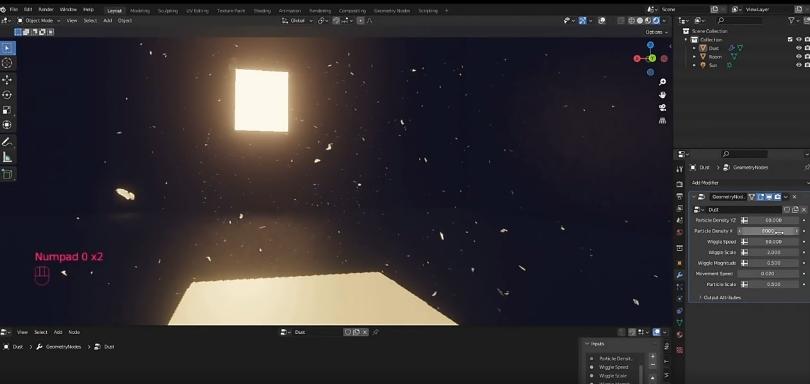Open the Render menu
Viewport: 810px width, 384px height.
click(46, 9)
